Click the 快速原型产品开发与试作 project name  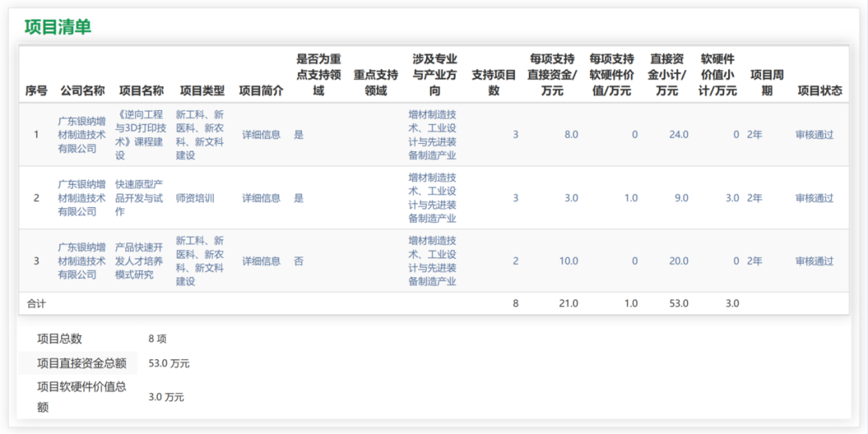[141, 198]
